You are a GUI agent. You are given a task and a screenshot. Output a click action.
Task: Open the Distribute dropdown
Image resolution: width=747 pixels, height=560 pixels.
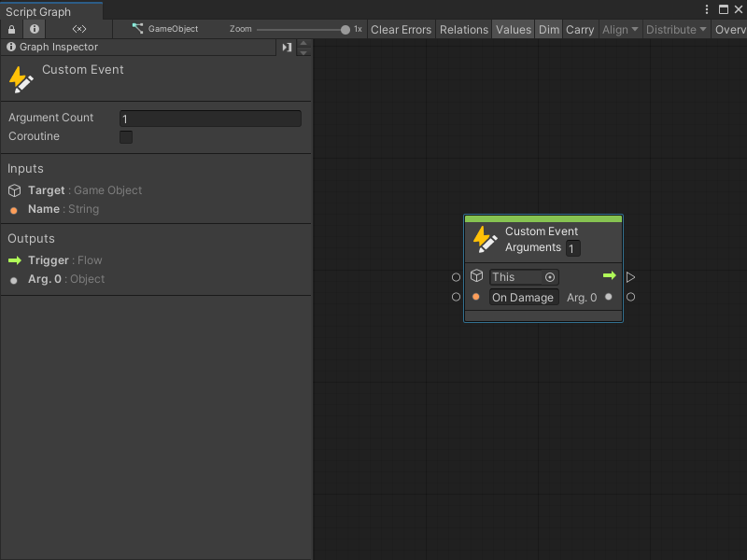(674, 29)
